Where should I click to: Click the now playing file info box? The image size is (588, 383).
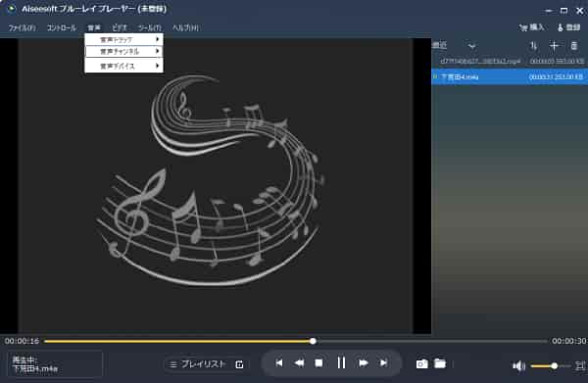[x=55, y=363]
